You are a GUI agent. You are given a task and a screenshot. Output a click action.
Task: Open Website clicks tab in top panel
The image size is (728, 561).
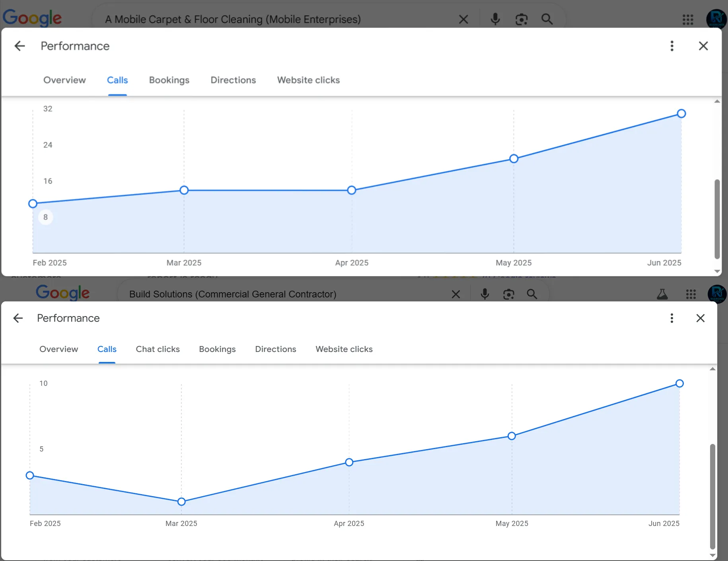(x=308, y=80)
